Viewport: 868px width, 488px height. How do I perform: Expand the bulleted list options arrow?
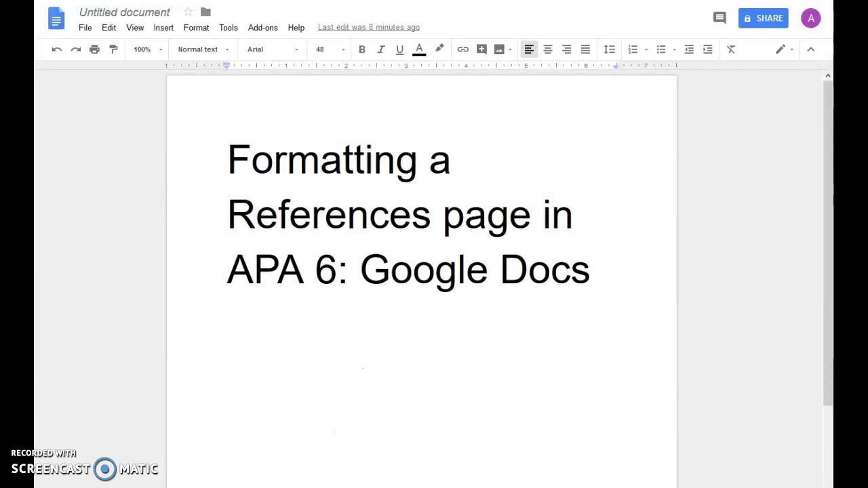674,49
